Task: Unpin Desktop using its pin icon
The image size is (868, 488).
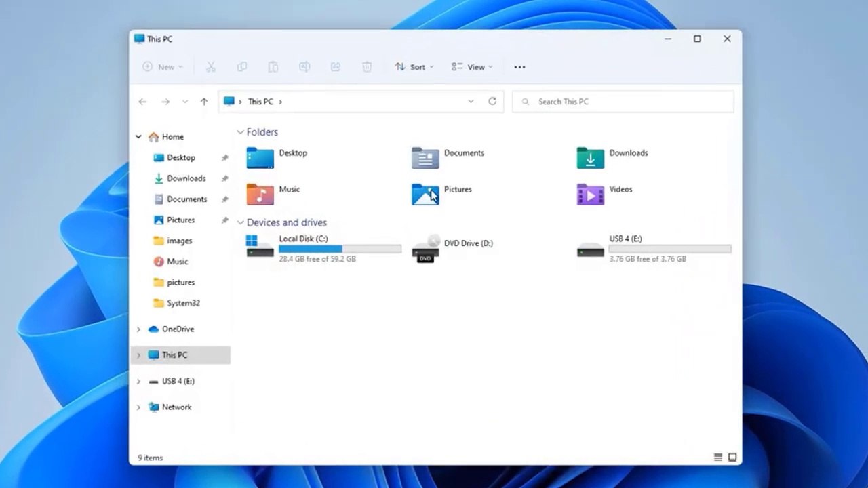Action: tap(224, 158)
